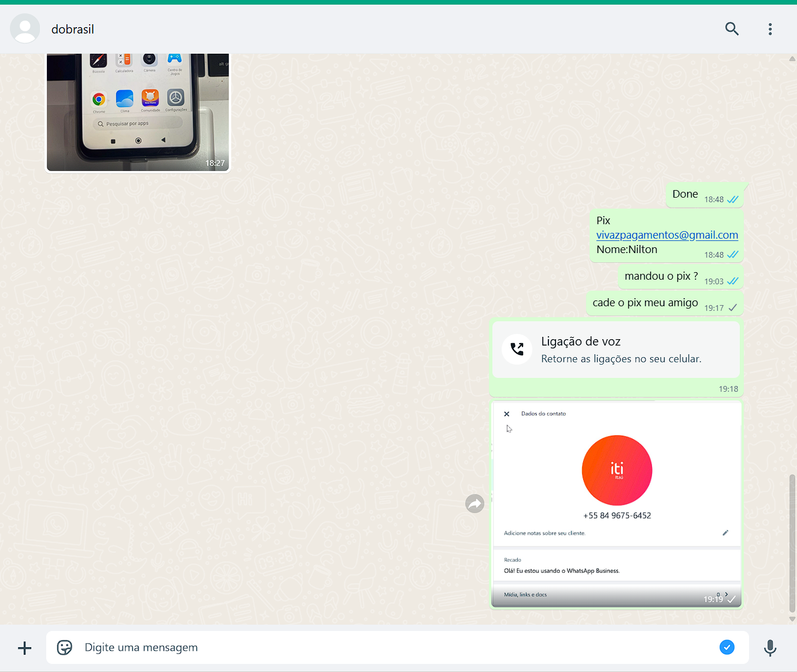Open the vivazpagamentos@gmail.com link

pyautogui.click(x=667, y=235)
